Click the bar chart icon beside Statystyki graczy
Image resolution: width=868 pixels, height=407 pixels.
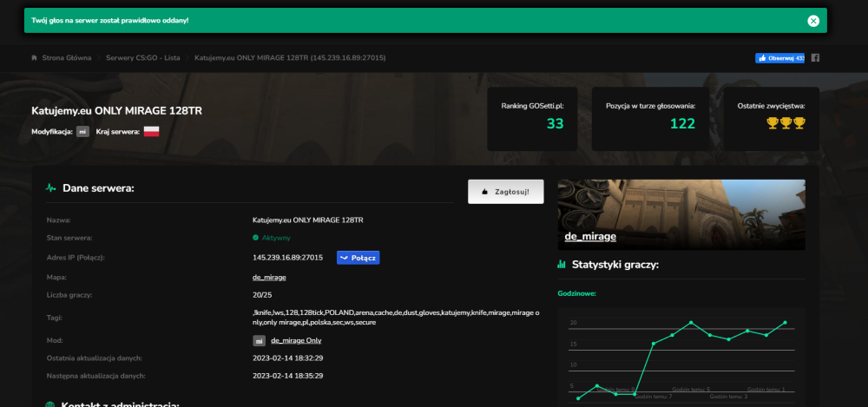click(x=562, y=265)
